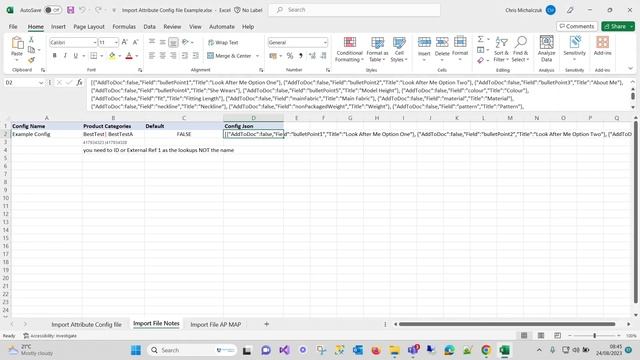
Task: Click the Paste clipboard icon
Action: pos(17,43)
